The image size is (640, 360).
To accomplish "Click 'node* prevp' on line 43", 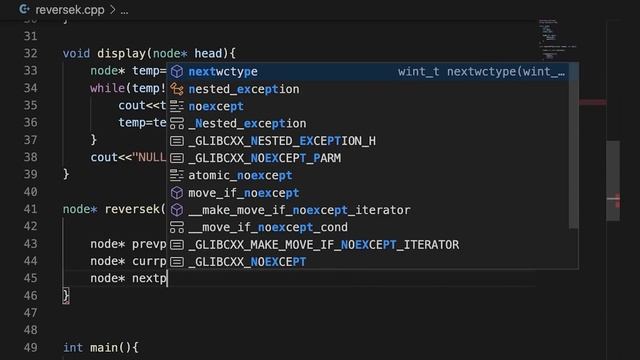I will pyautogui.click(x=129, y=244).
